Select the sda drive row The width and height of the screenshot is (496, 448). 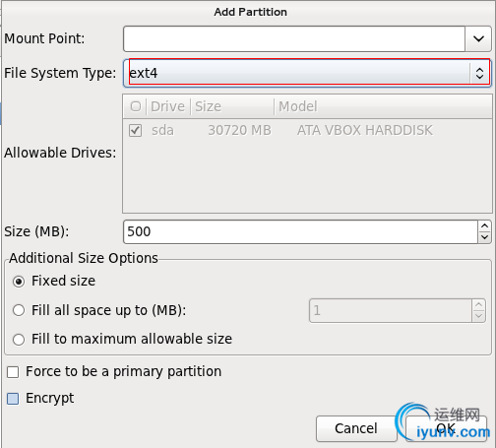coord(307,130)
